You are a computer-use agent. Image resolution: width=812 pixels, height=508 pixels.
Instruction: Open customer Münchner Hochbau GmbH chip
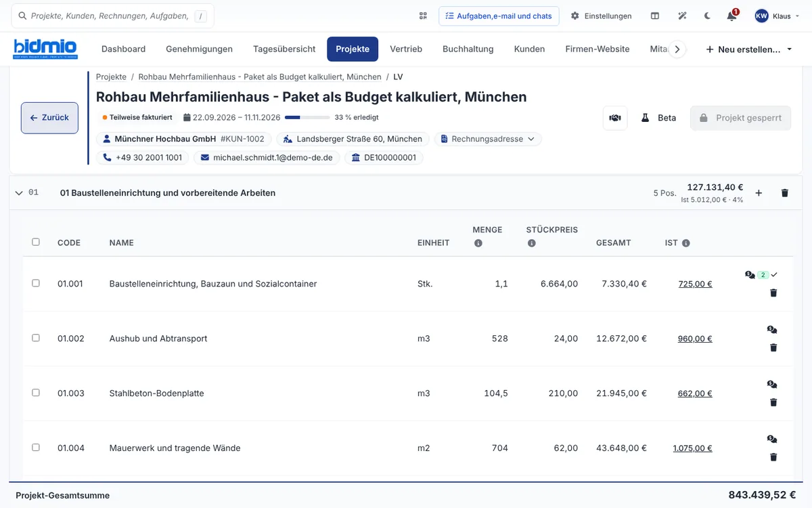[183, 139]
